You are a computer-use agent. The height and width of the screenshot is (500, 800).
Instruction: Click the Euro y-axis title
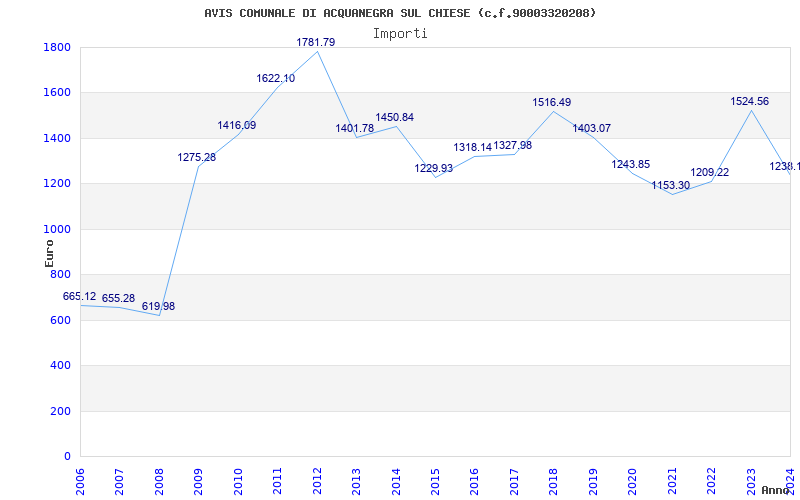coord(49,253)
